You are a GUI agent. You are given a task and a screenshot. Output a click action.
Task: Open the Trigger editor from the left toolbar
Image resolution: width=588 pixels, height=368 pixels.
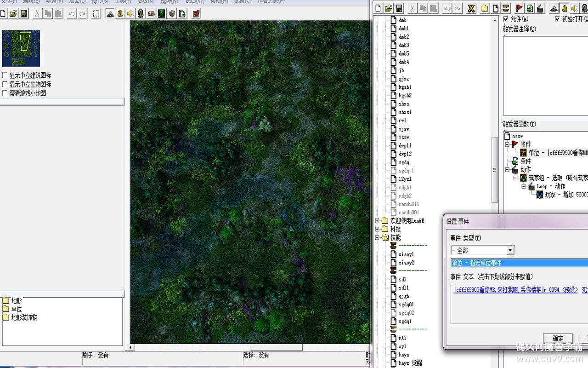click(120, 14)
